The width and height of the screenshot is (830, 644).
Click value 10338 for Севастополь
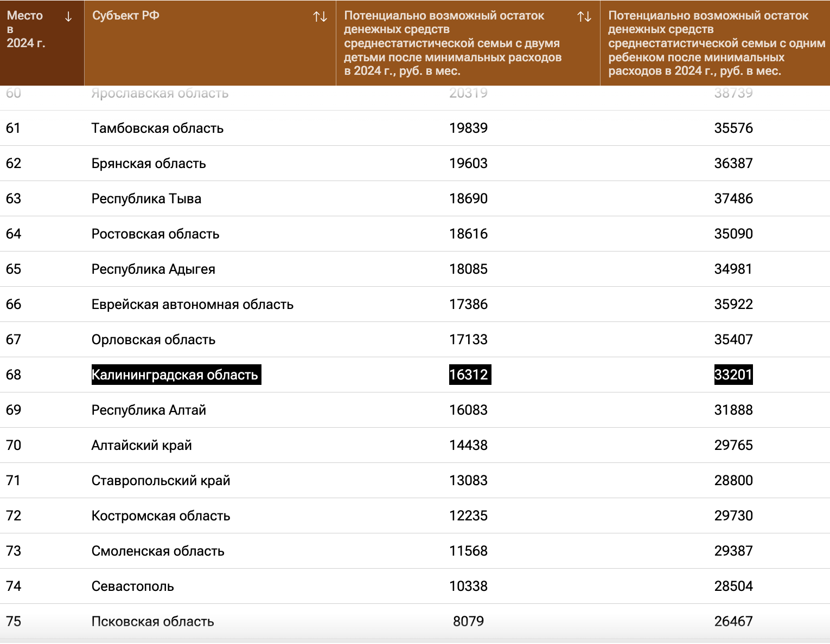tap(469, 586)
